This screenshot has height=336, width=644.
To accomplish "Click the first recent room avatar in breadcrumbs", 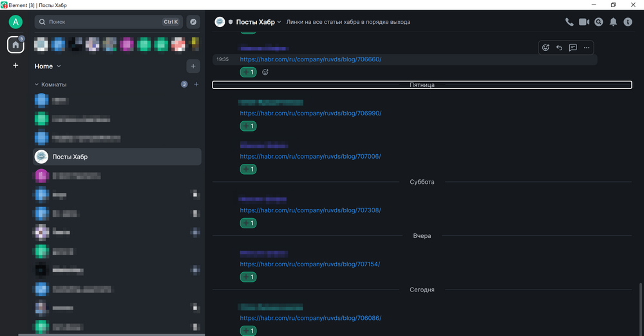I will coord(41,44).
